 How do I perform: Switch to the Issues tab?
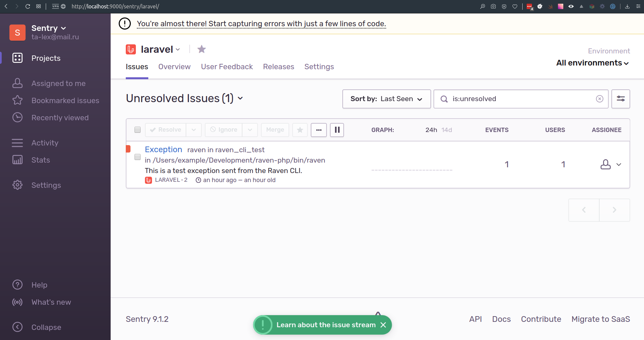tap(137, 67)
